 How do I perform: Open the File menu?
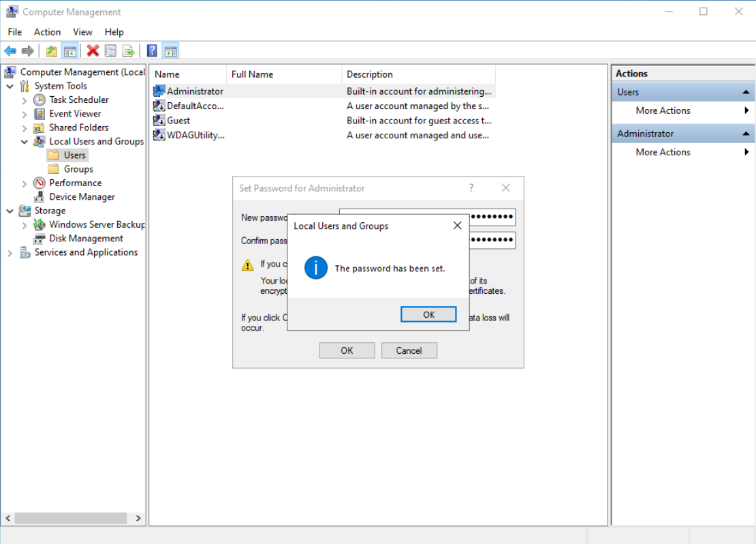coord(15,32)
